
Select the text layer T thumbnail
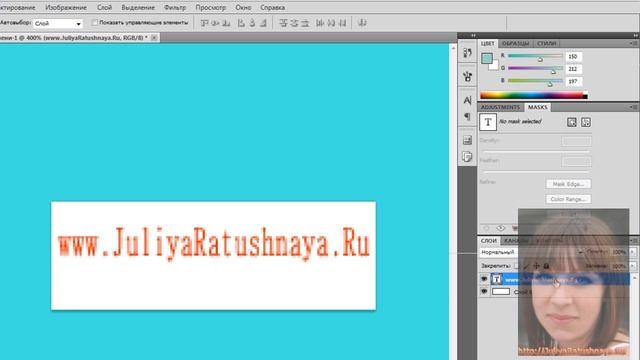click(497, 279)
